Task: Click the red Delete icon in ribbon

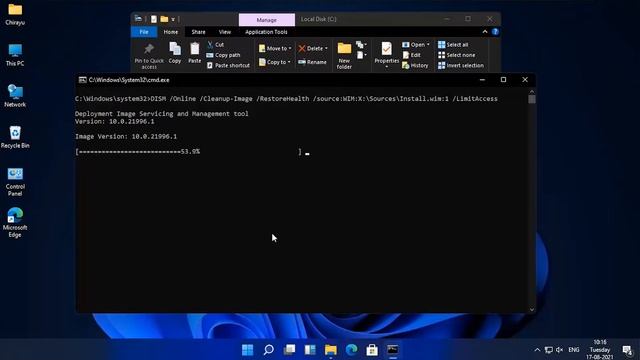Action: (x=302, y=49)
